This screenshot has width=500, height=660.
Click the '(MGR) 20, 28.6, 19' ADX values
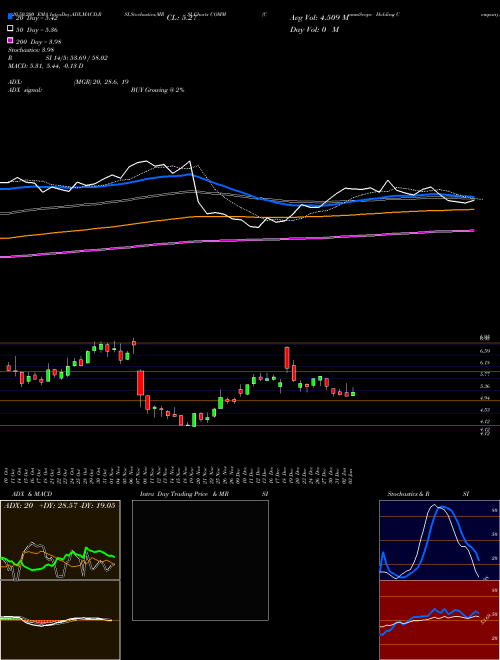pyautogui.click(x=101, y=82)
